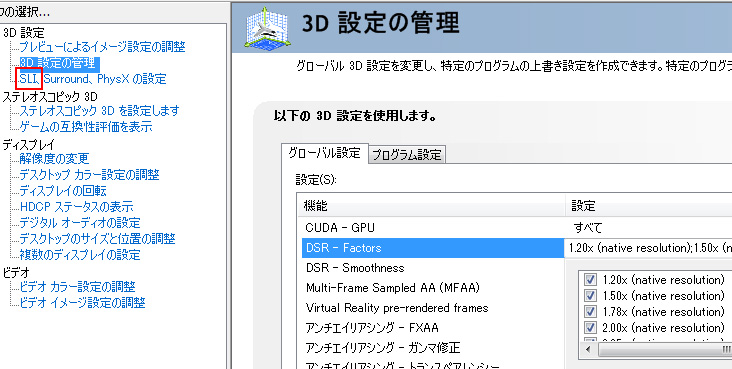Select the グローバル設定 tab
This screenshot has height=369, width=732.
(x=324, y=153)
